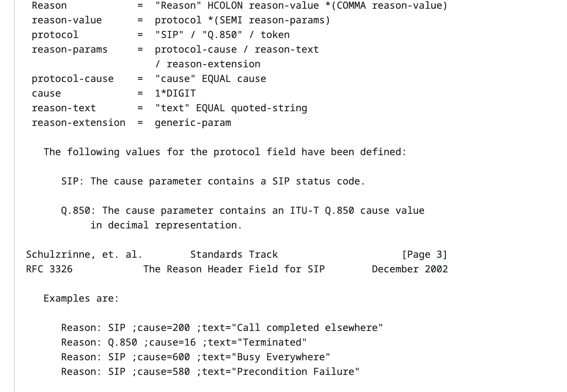Click the "Standards Track" footer label

(234, 255)
